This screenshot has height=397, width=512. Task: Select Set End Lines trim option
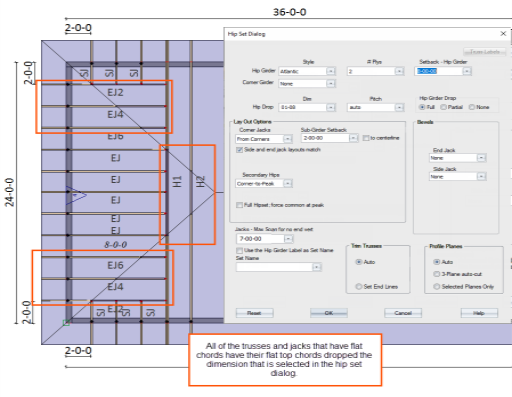click(x=359, y=287)
